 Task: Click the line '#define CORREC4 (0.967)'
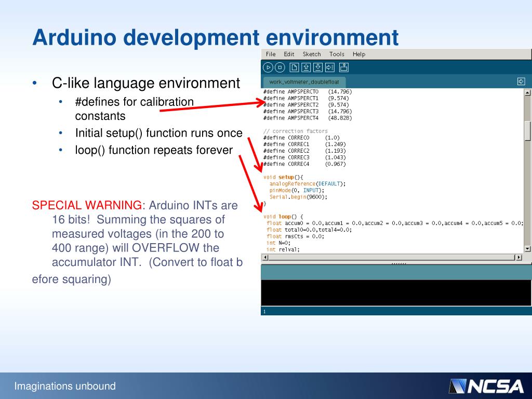point(304,164)
